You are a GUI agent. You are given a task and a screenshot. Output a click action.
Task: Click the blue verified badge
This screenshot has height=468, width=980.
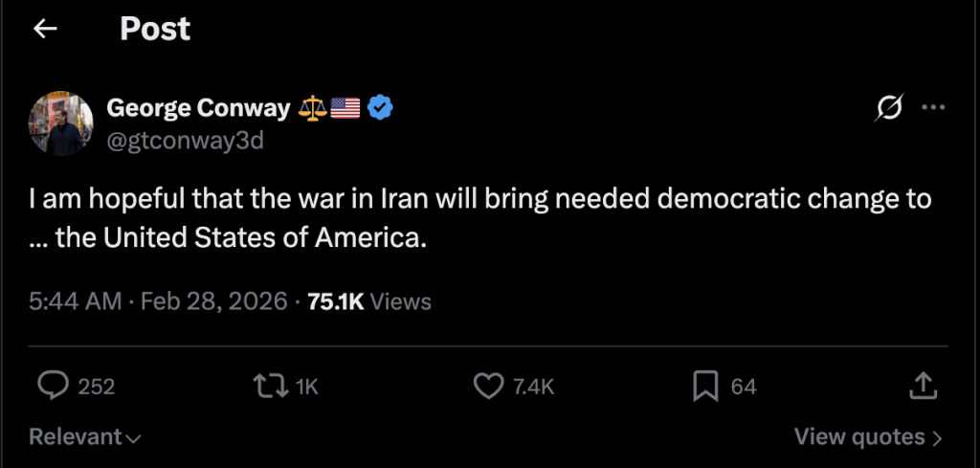coord(381,109)
